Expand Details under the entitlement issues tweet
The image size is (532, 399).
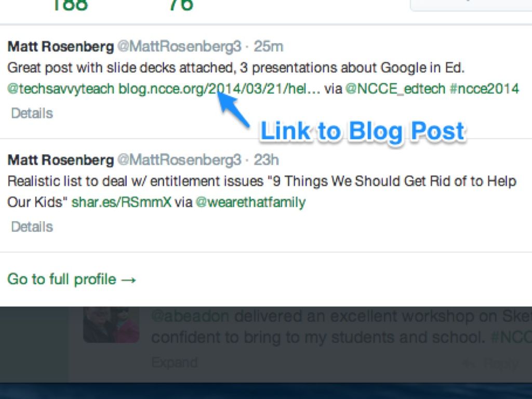click(x=32, y=227)
